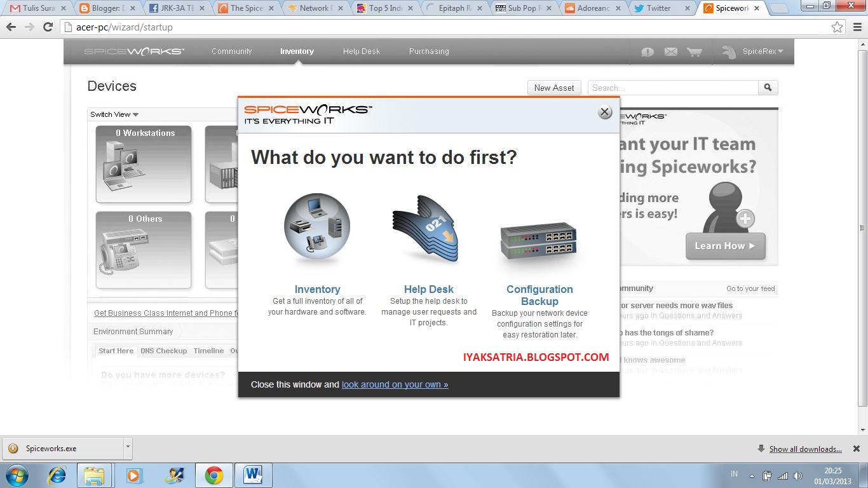Open Internet Explorer from taskbar
The image size is (868, 488).
click(x=57, y=475)
